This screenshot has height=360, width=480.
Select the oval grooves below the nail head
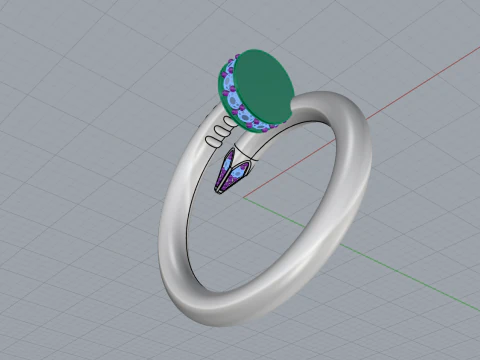tap(222, 131)
